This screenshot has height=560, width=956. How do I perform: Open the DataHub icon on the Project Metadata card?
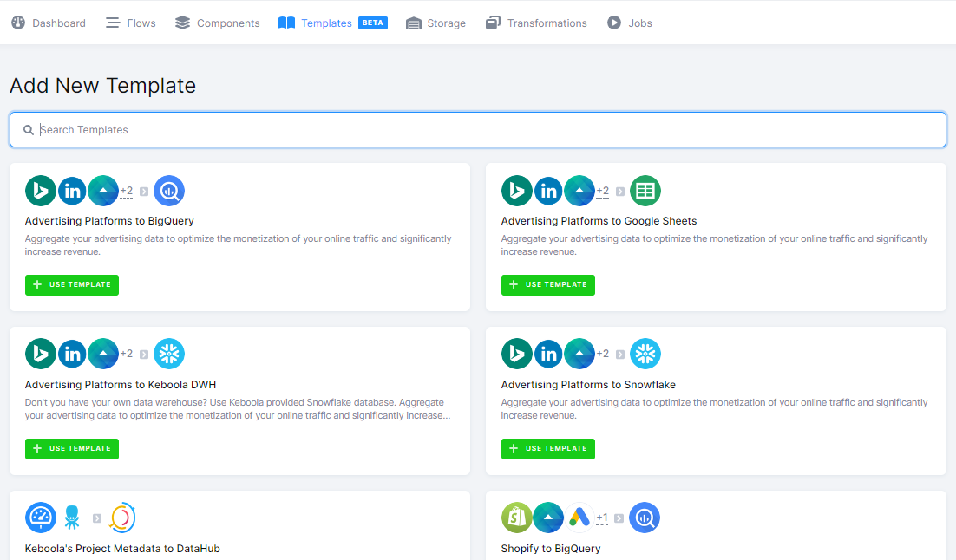click(x=122, y=517)
